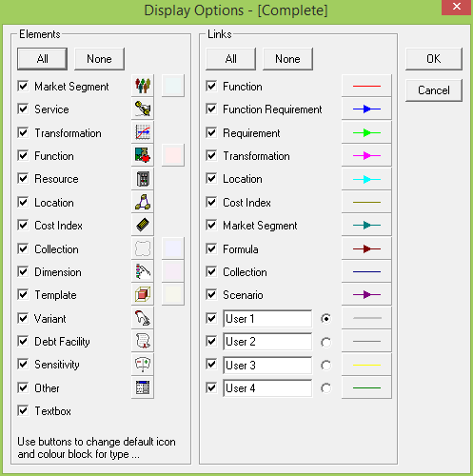
Task: Change the Function link red line style
Action: tap(366, 86)
